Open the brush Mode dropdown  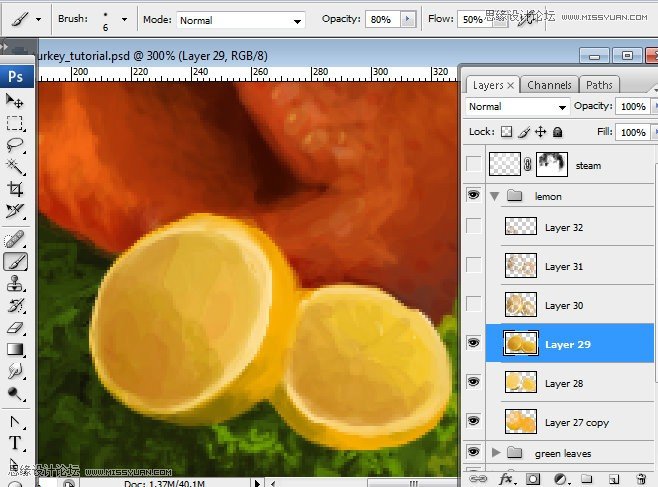[240, 20]
